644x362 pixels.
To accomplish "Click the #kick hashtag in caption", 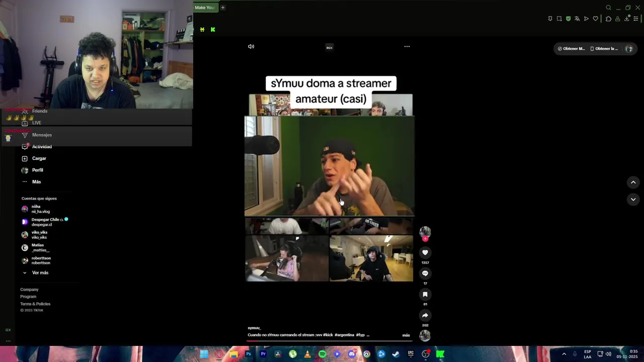I will tap(328, 335).
